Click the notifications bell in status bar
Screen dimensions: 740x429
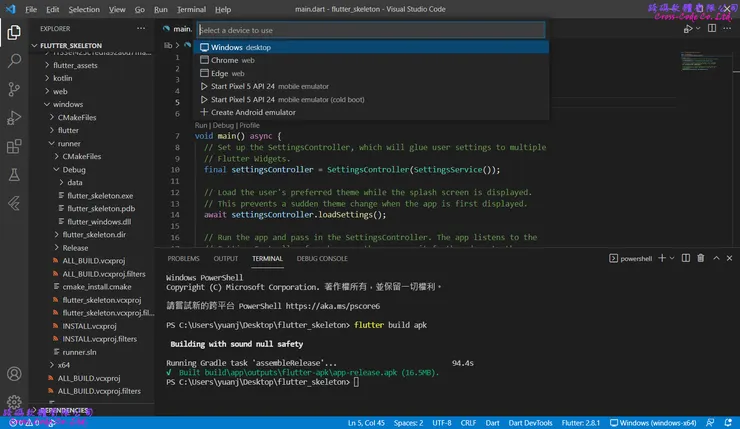pyautogui.click(x=728, y=423)
